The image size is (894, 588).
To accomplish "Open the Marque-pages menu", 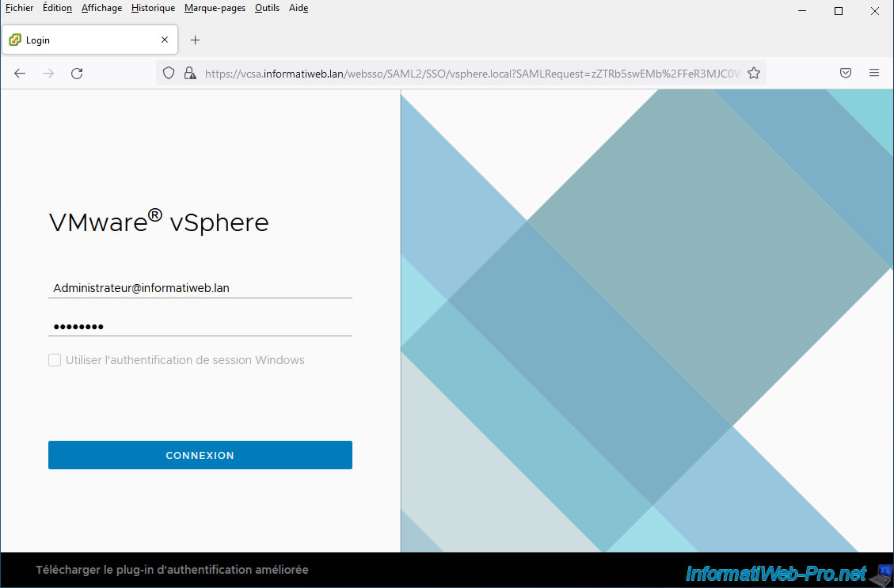I will click(x=215, y=8).
